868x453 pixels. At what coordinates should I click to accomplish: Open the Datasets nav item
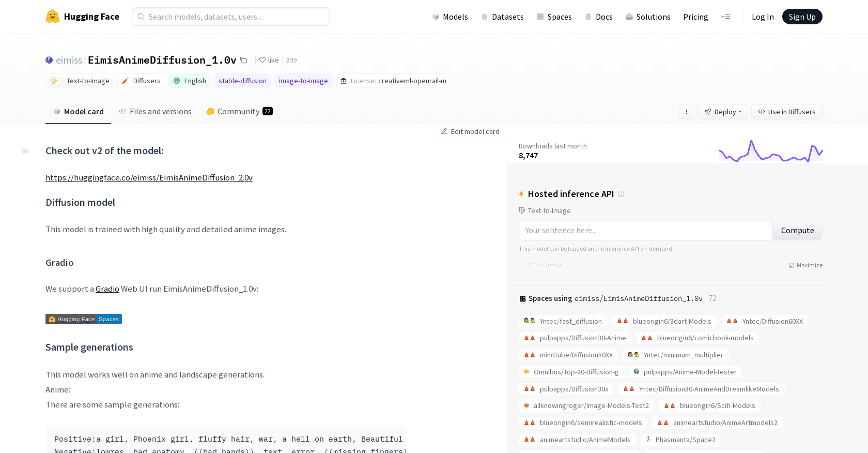[502, 17]
